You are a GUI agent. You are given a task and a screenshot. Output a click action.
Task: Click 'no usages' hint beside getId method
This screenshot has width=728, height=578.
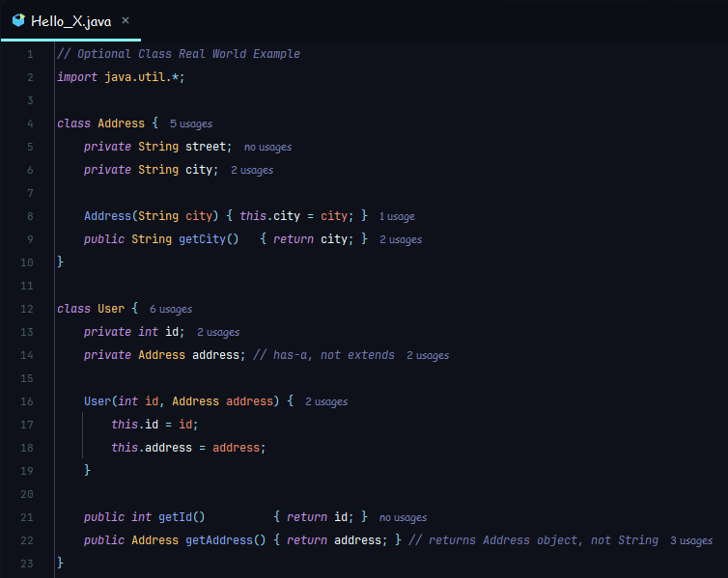(x=403, y=518)
